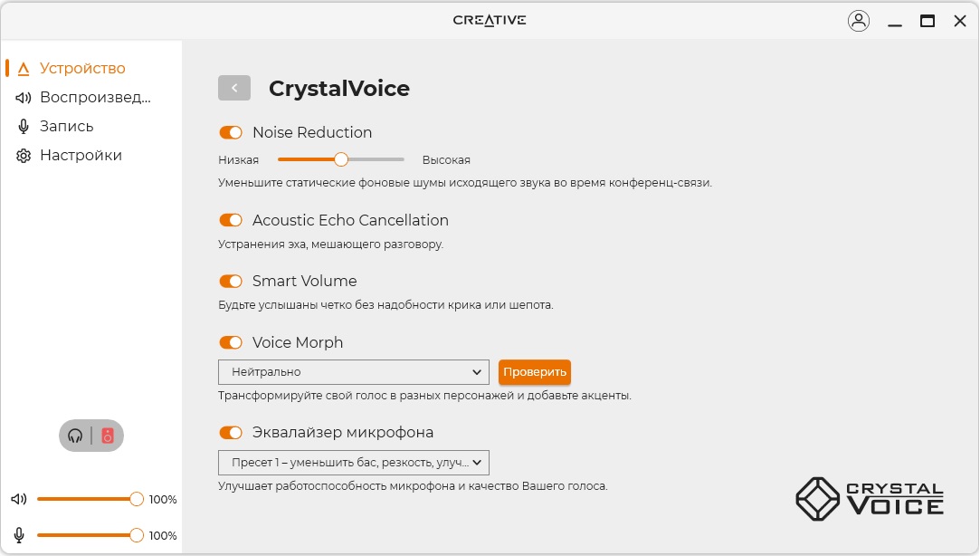
Task: Open the Воспроизведение section in the sidebar
Action: 94,98
